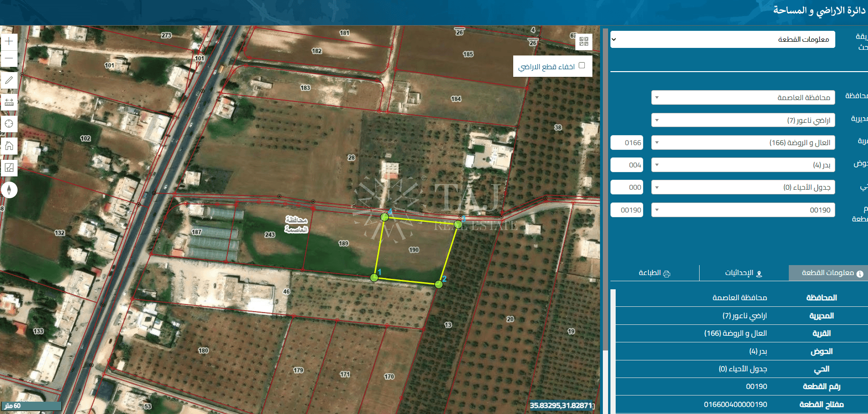This screenshot has width=868, height=414.
Task: Click the 000 neighborhood code field
Action: tap(627, 187)
